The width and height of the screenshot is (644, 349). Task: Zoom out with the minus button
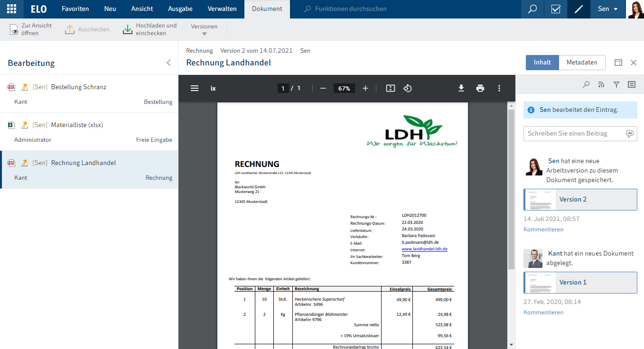coord(323,88)
